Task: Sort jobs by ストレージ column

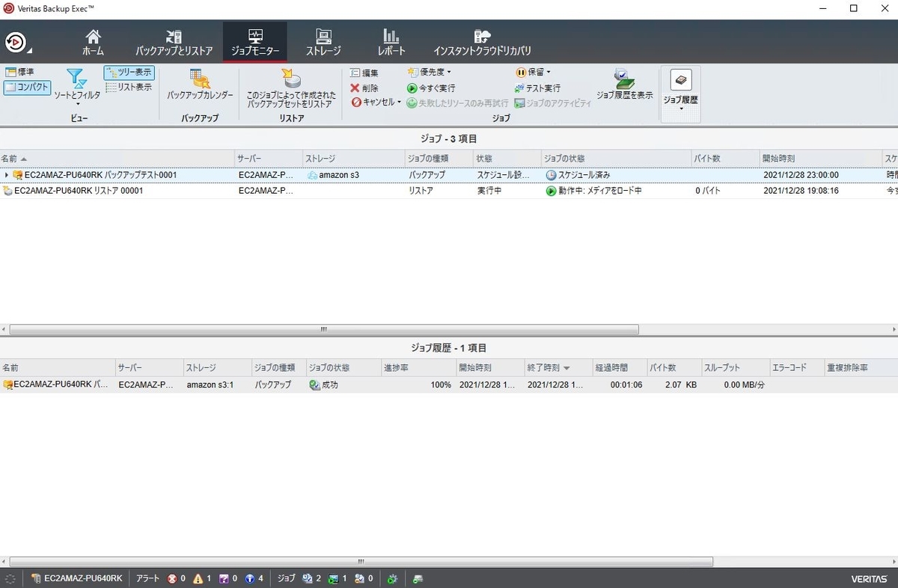Action: point(352,159)
